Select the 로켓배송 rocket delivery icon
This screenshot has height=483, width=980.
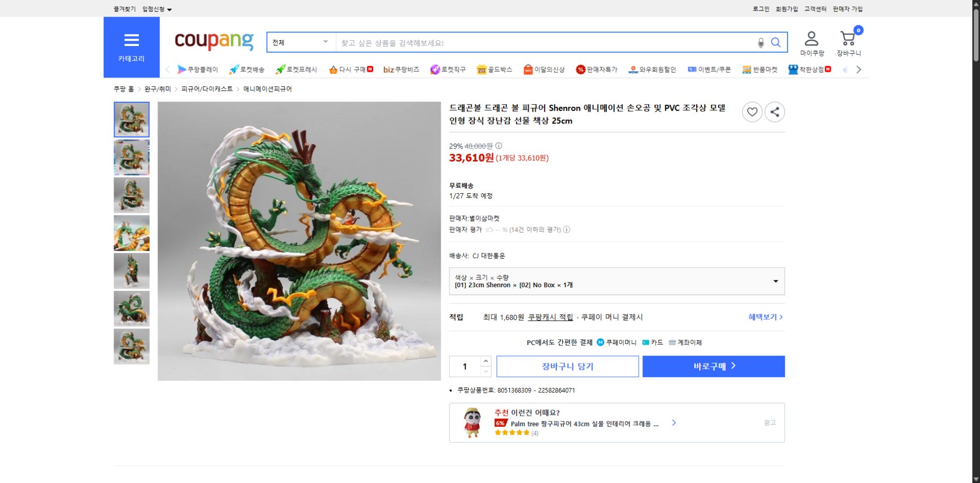pos(235,69)
